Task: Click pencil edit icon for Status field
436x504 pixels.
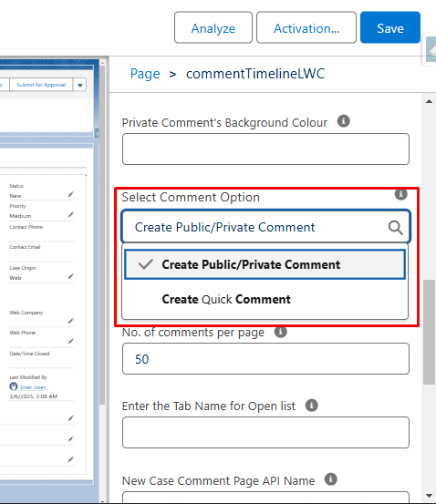Action: 71,194
